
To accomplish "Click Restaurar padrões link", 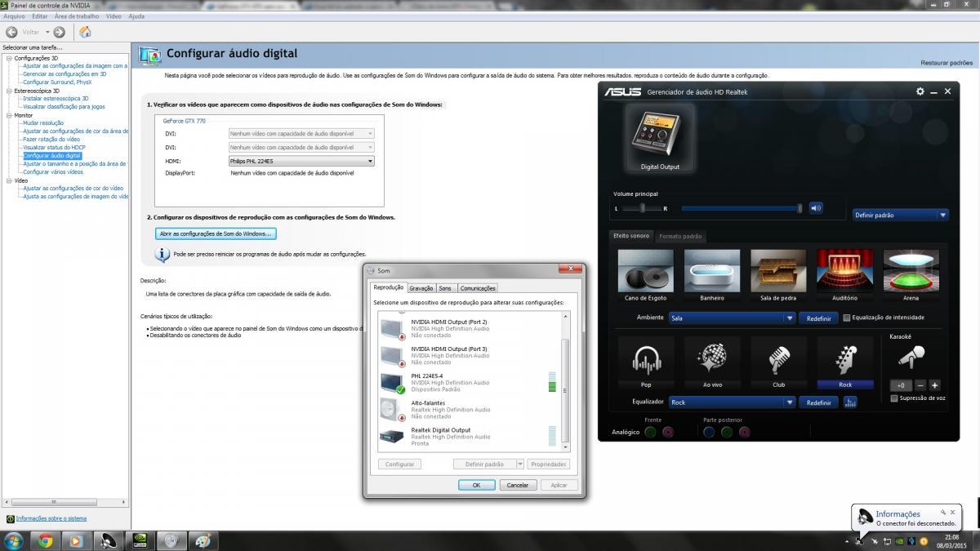I will (947, 63).
